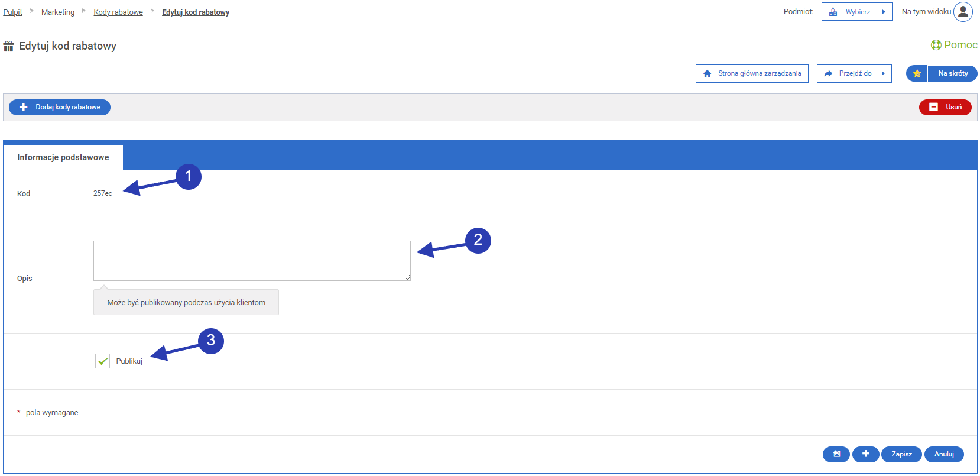980x476 pixels.
Task: Open the Kody rabatowe breadcrumb
Action: 118,12
